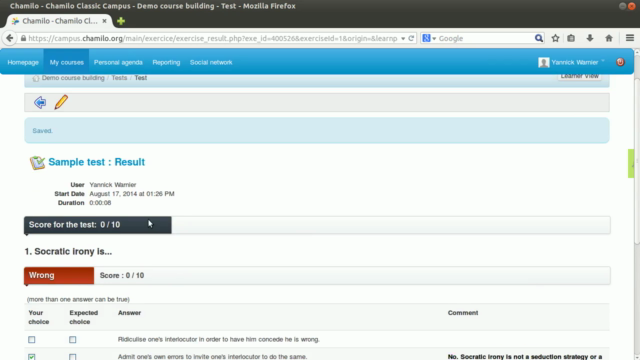Screen dimensions: 640x360
Task: Click Yannick Warnier avatar picture
Action: click(x=543, y=62)
